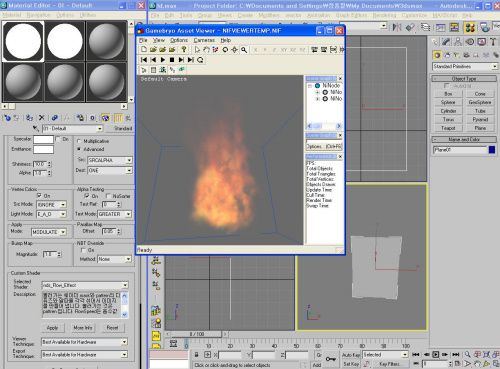This screenshot has height=369, width=500.
Task: Click Reset Map/Material X icon in Material Editor
Action: click(41, 118)
